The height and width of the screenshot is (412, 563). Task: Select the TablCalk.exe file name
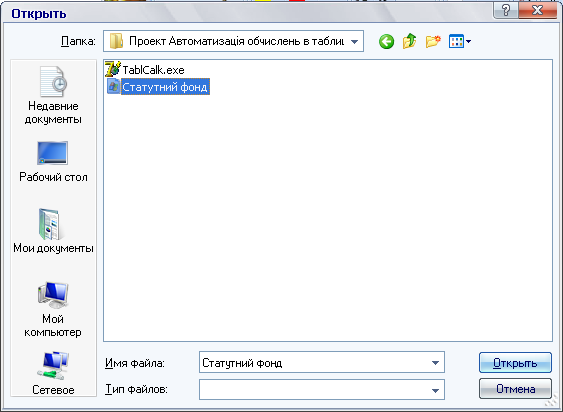tap(153, 70)
